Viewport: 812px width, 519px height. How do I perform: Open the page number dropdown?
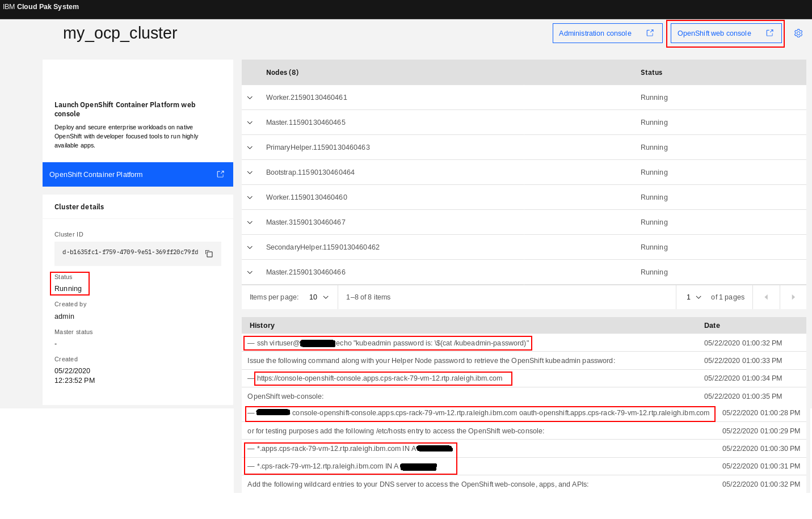point(693,297)
